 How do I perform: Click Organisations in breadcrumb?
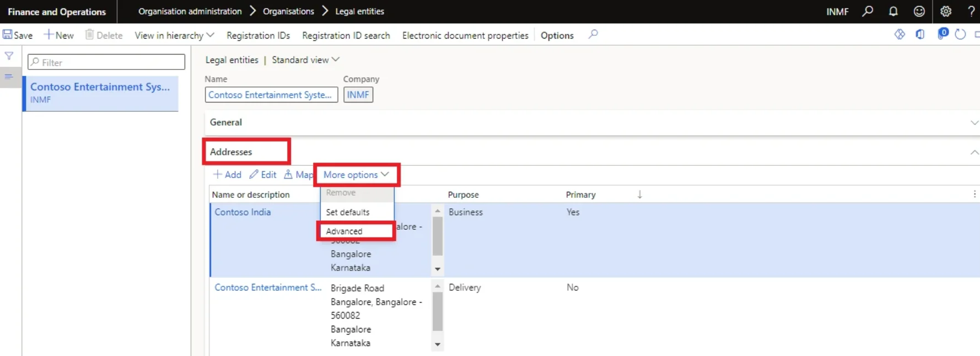[288, 11]
